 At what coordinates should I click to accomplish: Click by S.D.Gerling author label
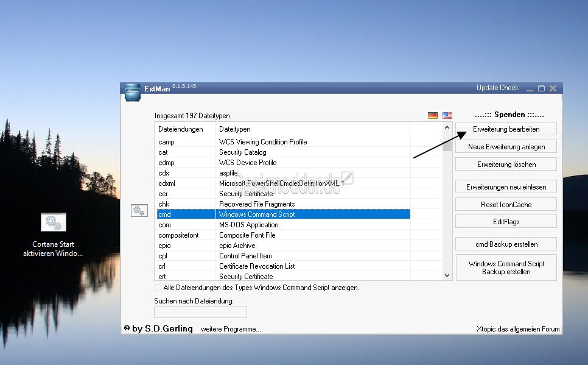coord(158,328)
